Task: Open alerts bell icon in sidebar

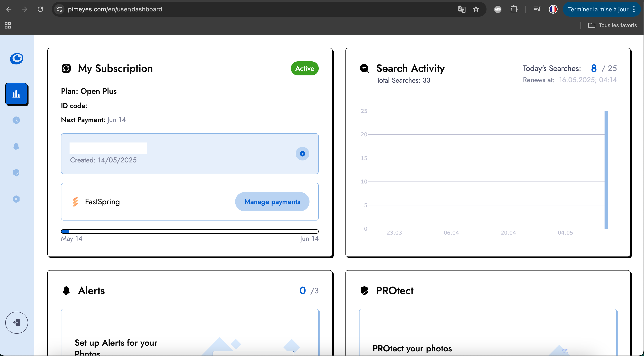Action: point(16,146)
